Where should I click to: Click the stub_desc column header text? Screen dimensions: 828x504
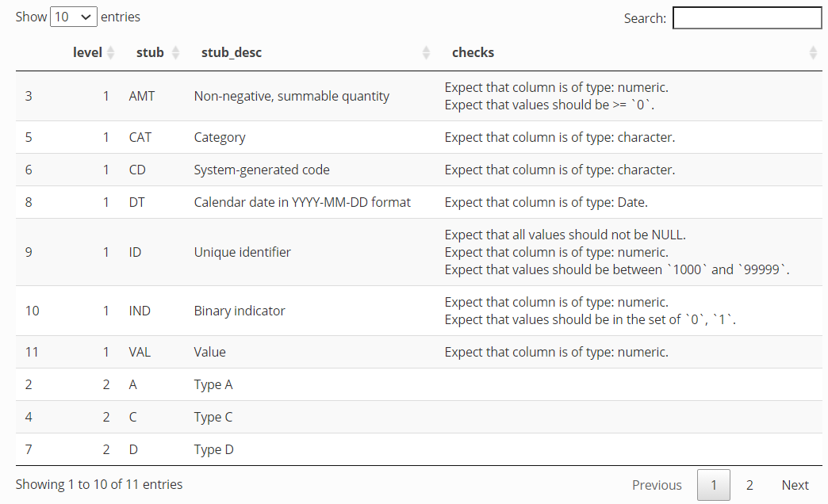[x=232, y=53]
